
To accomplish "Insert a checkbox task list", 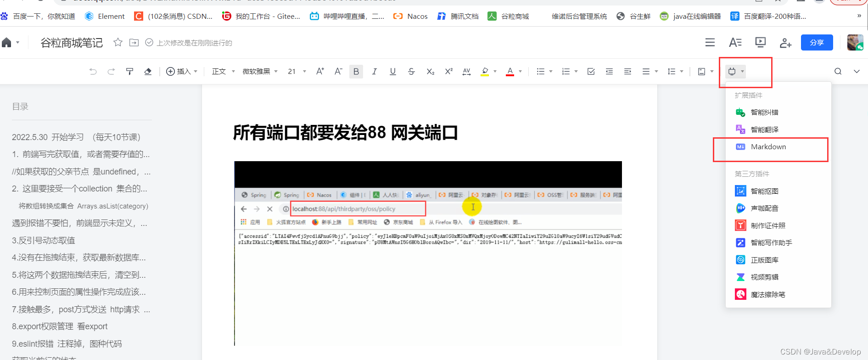I will point(591,71).
